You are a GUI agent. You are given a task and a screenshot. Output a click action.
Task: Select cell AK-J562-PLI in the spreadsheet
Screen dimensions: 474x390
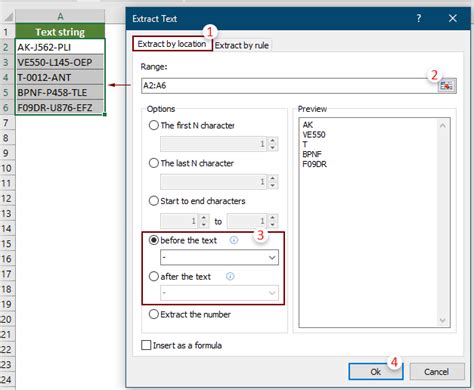coord(60,47)
